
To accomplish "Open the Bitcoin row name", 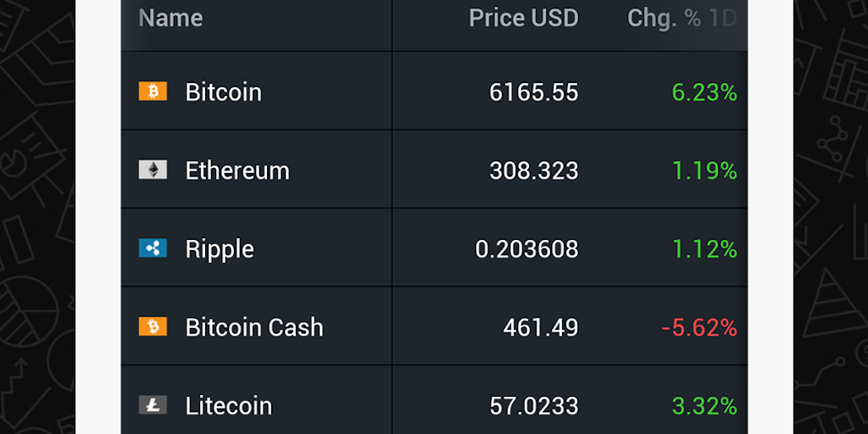I will click(x=223, y=92).
